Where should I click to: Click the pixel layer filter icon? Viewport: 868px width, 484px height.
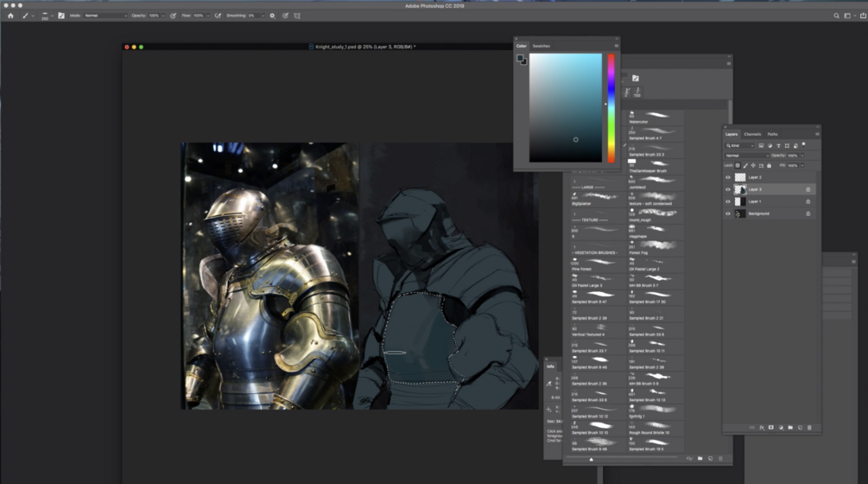click(763, 145)
